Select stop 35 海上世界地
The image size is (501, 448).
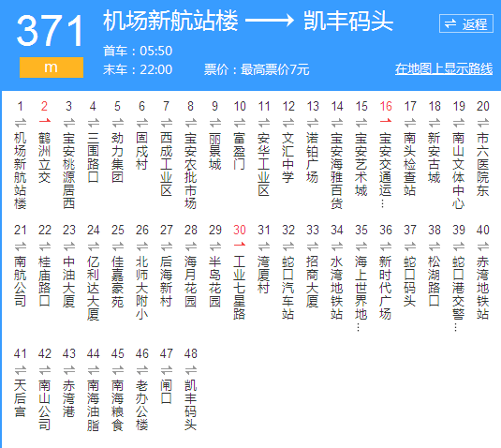pyautogui.click(x=361, y=293)
